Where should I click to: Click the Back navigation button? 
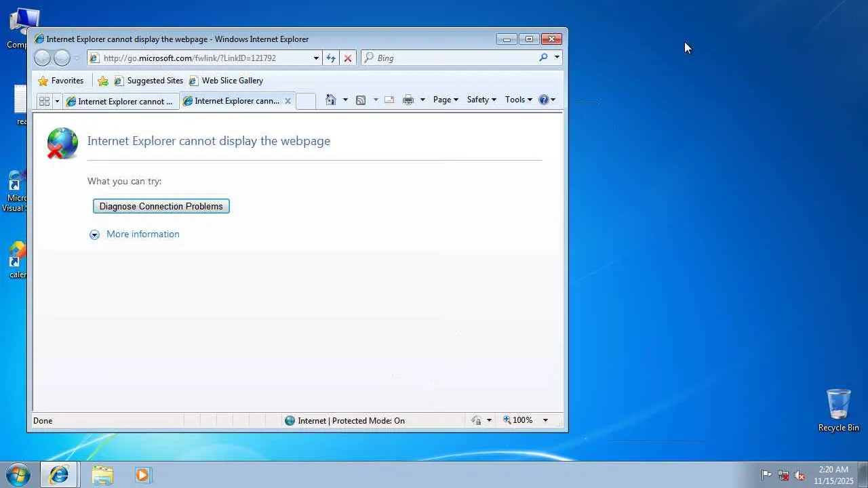pyautogui.click(x=42, y=58)
